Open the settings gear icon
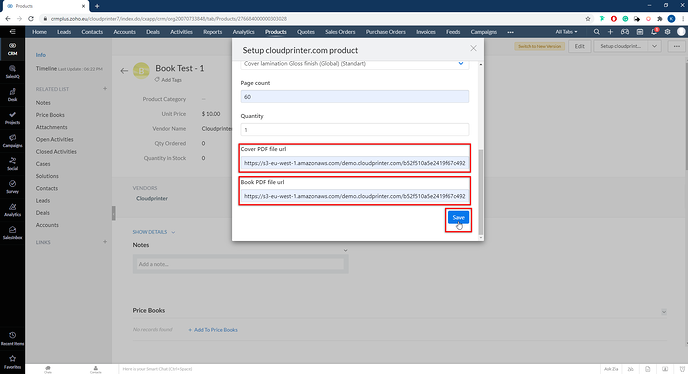This screenshot has width=688, height=374. pos(667,32)
